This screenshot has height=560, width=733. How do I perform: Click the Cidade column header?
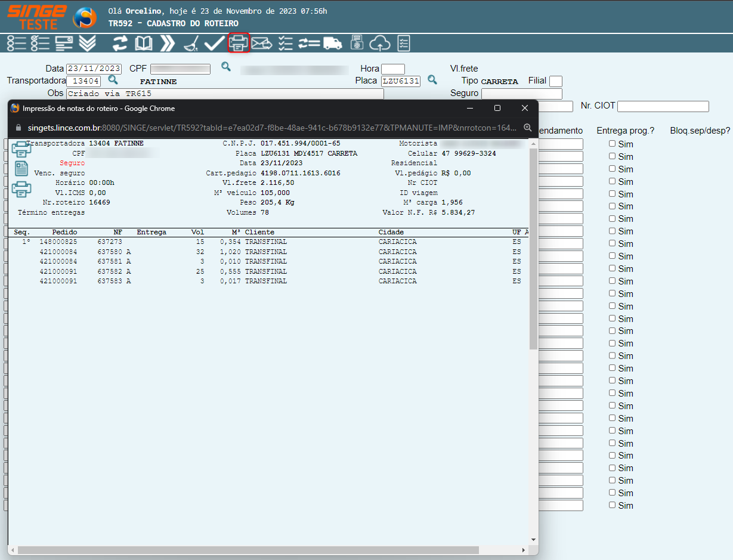click(x=391, y=232)
